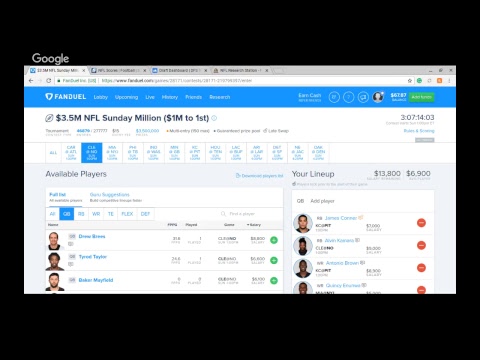This screenshot has height=360, width=480.
Task: Reload the page with refresh icon
Action: [49, 81]
